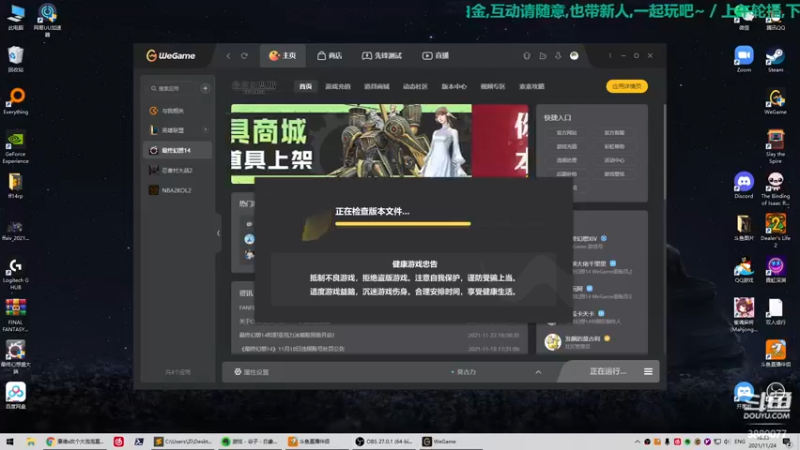Click the game store promotional banner
The height and width of the screenshot is (450, 800).
click(351, 141)
